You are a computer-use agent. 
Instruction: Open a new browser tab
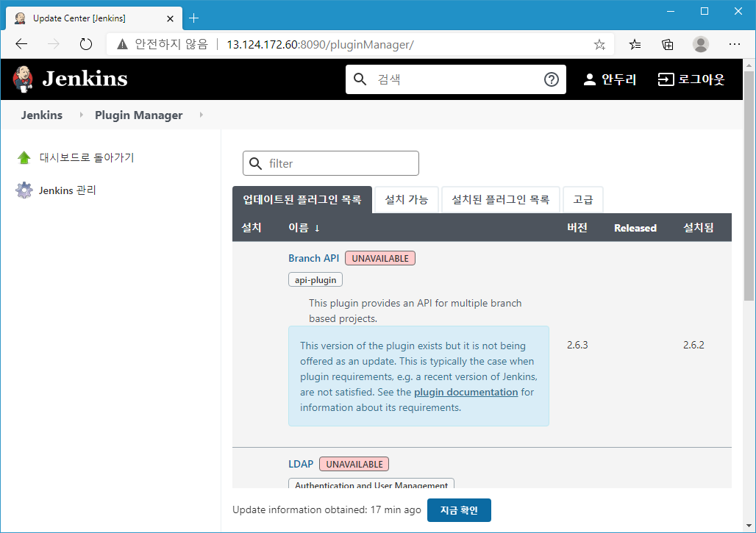point(194,18)
